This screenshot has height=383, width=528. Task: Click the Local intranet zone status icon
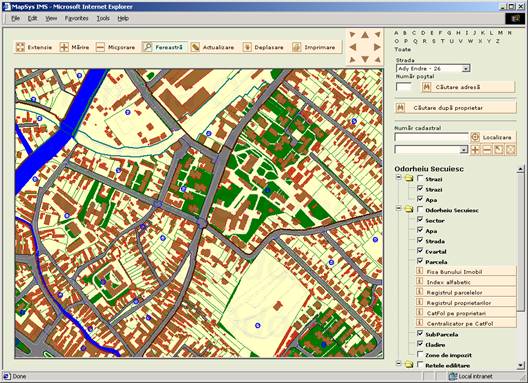point(453,376)
